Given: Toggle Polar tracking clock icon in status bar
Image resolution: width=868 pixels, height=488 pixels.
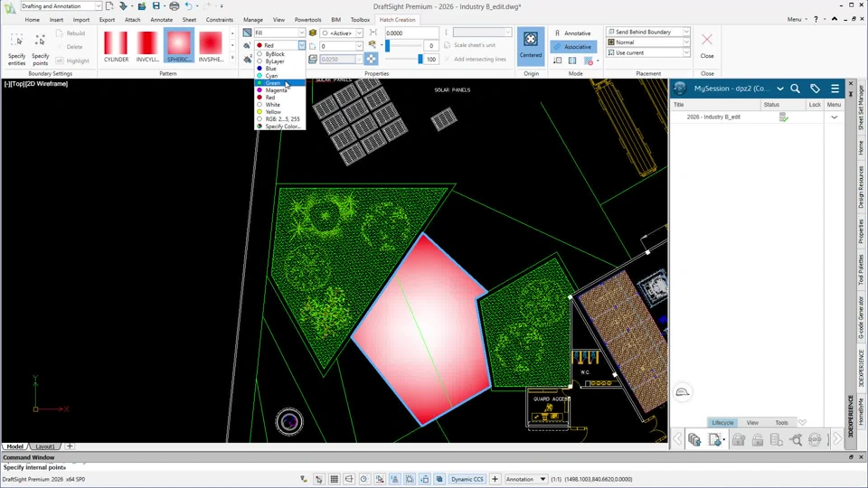Looking at the screenshot, I should (364, 479).
